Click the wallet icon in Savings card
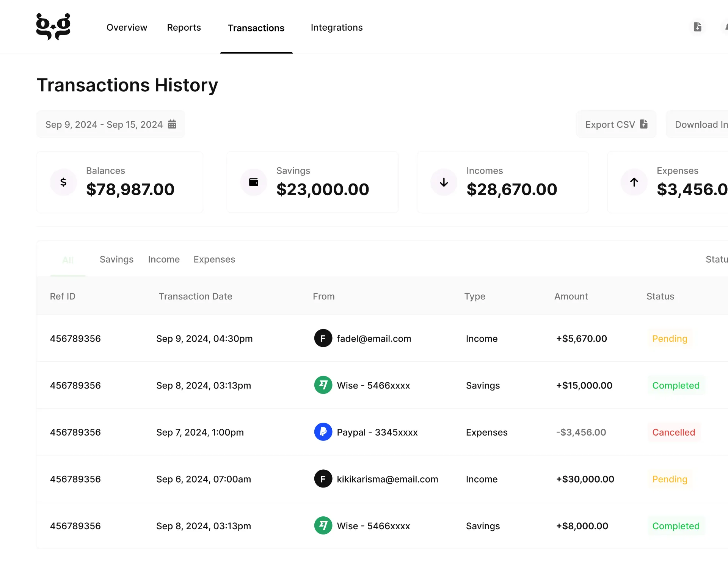728x580 pixels. coord(254,182)
